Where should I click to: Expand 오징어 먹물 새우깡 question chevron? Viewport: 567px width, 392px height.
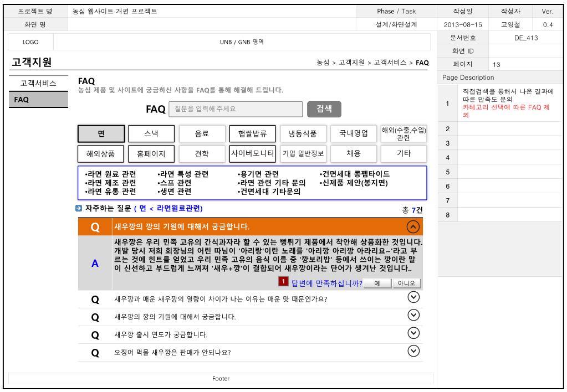[413, 350]
